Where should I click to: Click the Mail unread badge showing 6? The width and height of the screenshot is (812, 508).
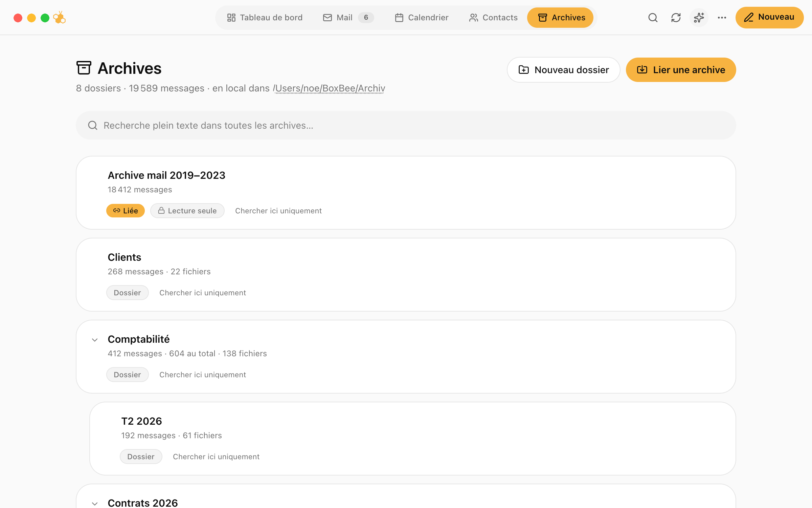pos(366,18)
